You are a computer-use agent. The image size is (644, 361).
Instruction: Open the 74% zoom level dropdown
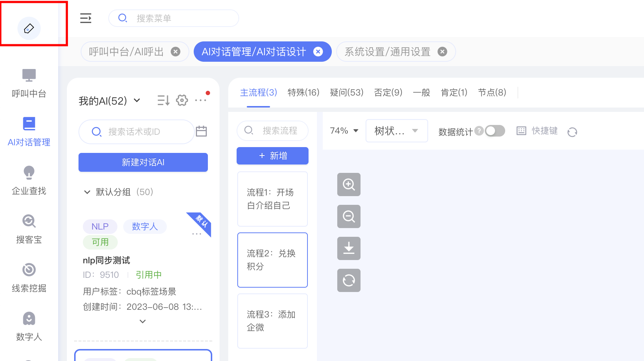click(x=344, y=131)
